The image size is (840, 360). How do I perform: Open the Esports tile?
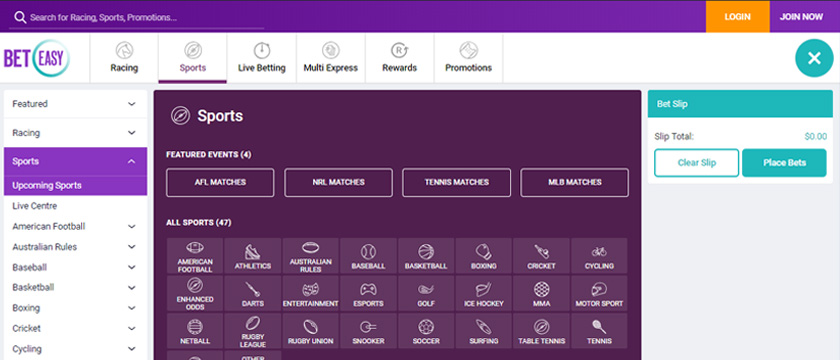click(x=369, y=294)
